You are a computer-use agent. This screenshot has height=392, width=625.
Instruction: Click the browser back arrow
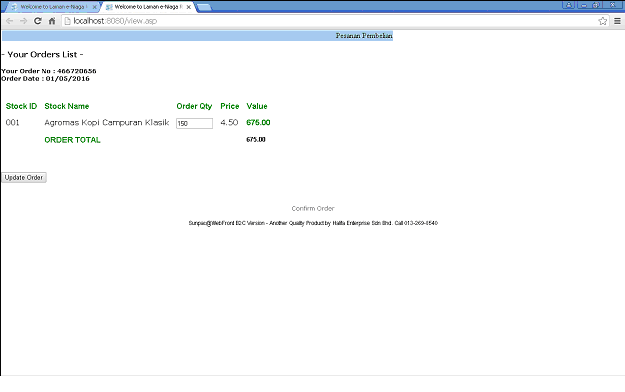click(x=10, y=21)
